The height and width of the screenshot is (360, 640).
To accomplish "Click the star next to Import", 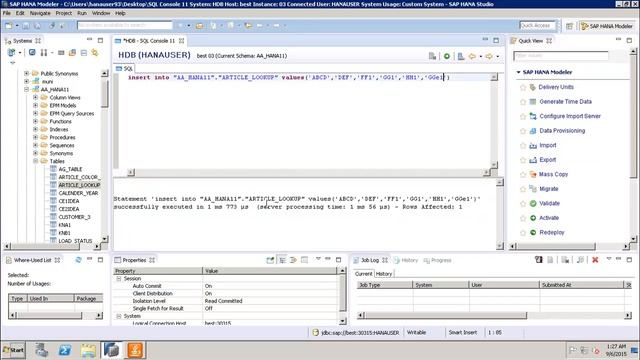I will point(523,146).
